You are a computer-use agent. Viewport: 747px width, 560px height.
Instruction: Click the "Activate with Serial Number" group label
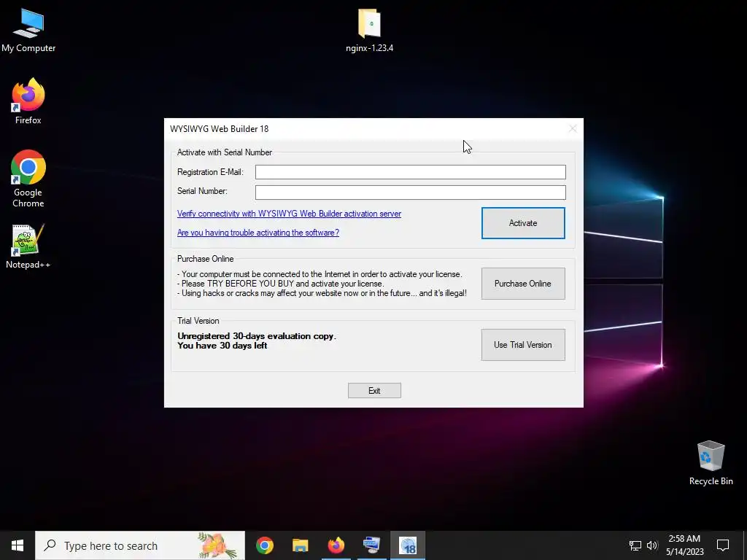click(x=225, y=152)
